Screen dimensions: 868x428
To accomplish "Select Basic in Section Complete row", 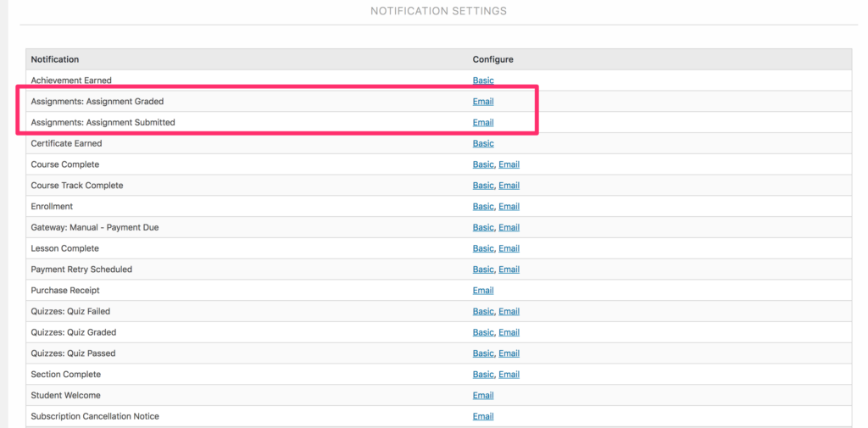I will (482, 375).
